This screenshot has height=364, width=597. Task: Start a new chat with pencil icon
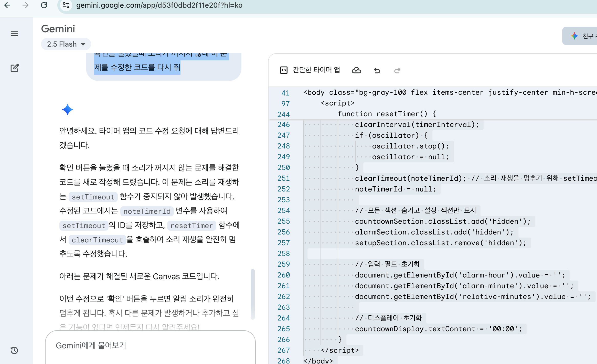click(x=14, y=68)
